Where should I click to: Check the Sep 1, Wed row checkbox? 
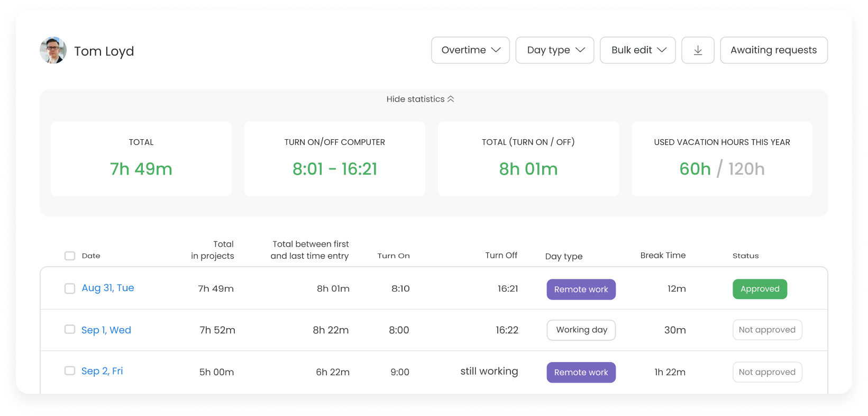(70, 329)
